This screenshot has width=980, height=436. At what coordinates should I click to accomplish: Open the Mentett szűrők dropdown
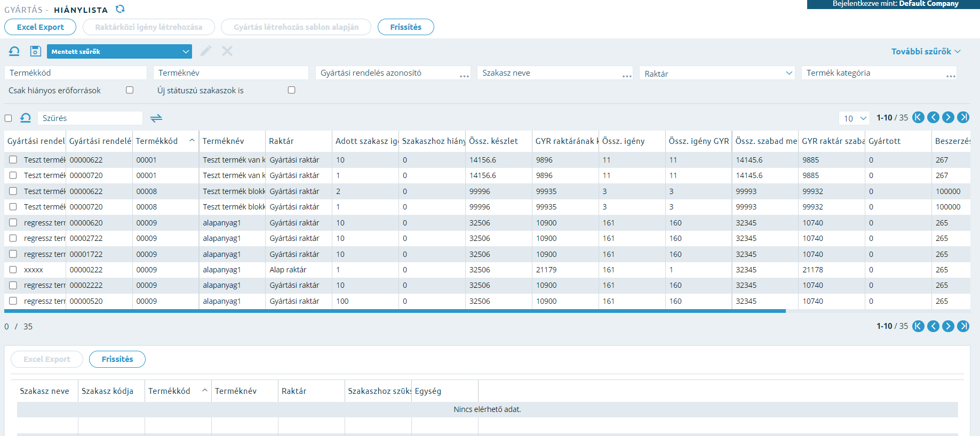coord(119,51)
